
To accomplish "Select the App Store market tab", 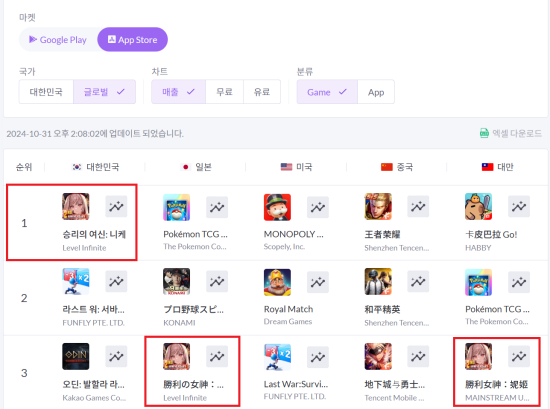I will coord(133,40).
